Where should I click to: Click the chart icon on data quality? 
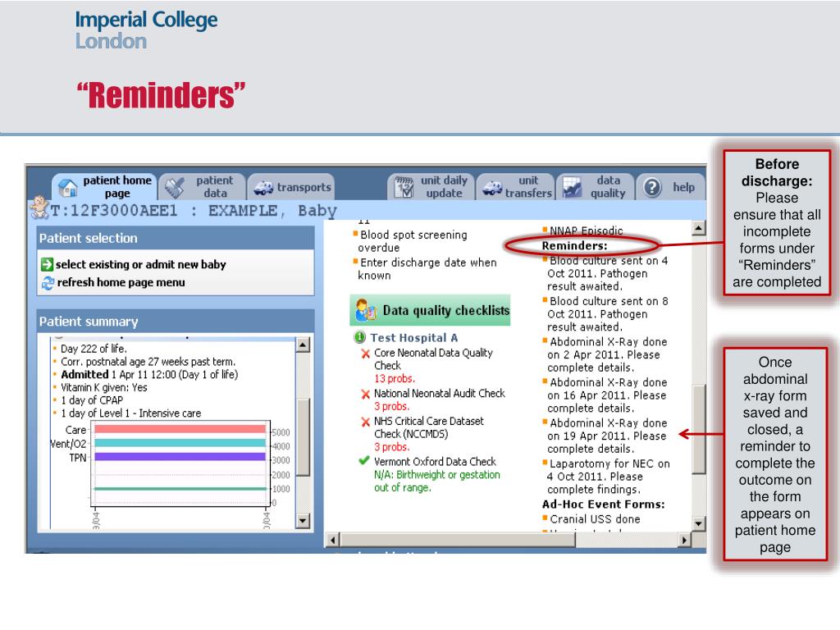click(x=572, y=188)
